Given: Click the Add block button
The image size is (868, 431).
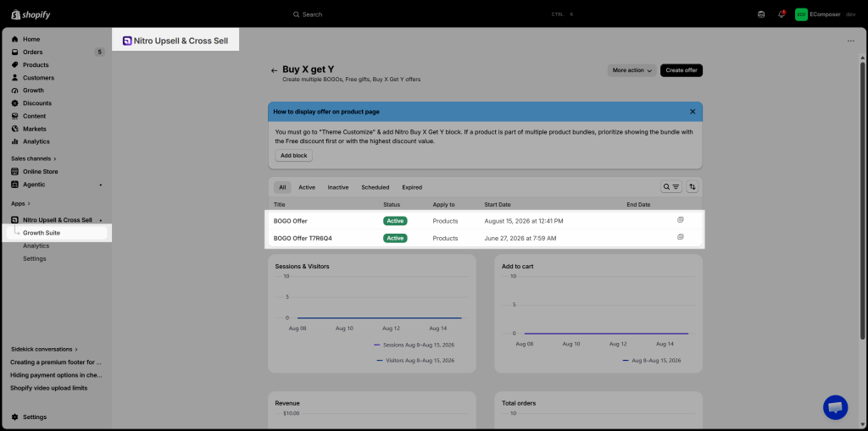Looking at the screenshot, I should coord(294,156).
